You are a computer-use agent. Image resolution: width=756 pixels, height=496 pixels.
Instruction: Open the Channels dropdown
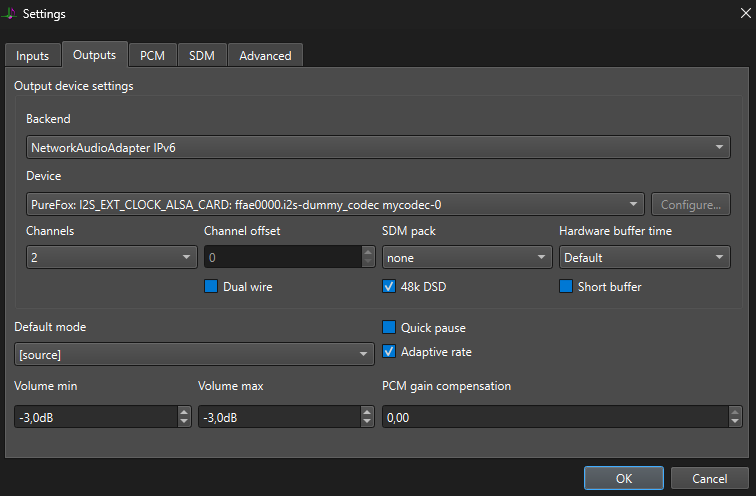110,257
